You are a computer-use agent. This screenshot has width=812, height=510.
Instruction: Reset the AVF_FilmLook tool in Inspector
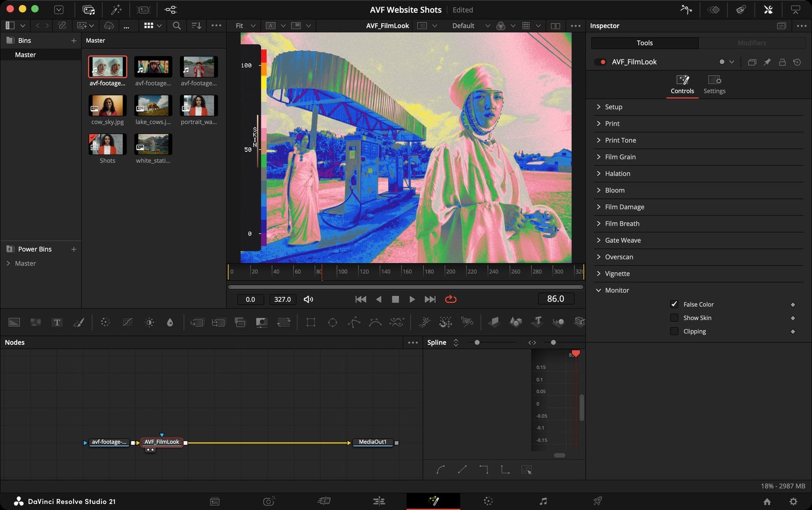[797, 62]
